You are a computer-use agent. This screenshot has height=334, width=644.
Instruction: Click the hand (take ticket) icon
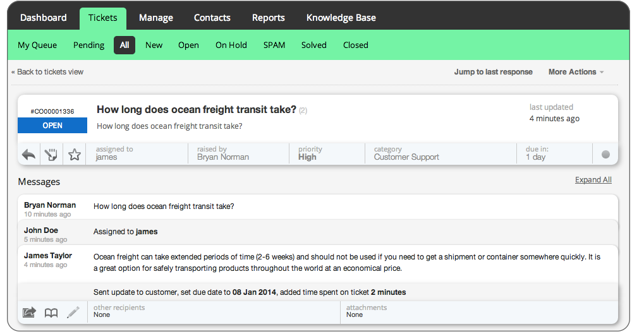click(51, 155)
